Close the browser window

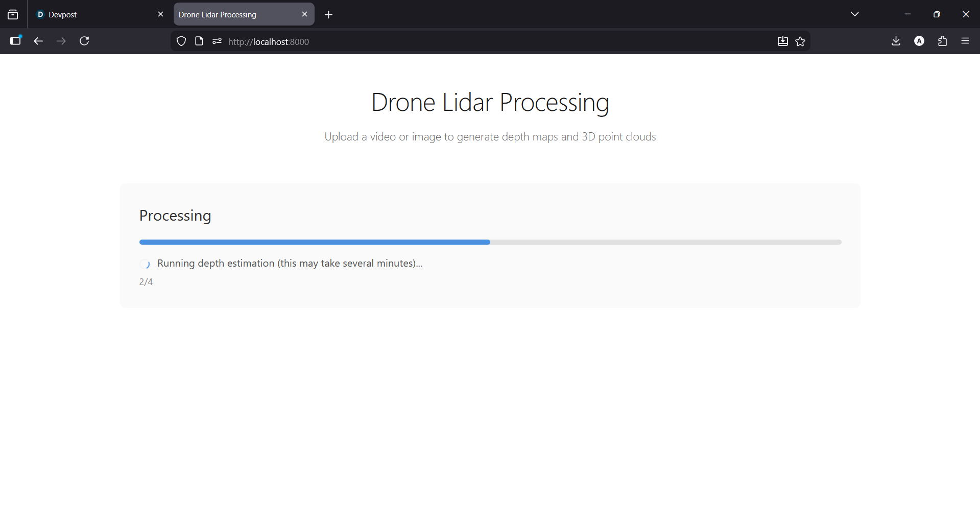pos(966,14)
